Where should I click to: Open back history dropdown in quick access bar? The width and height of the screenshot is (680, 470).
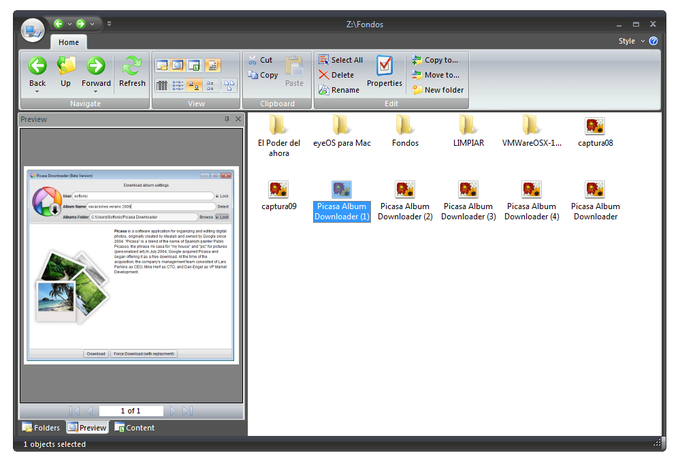tap(69, 24)
